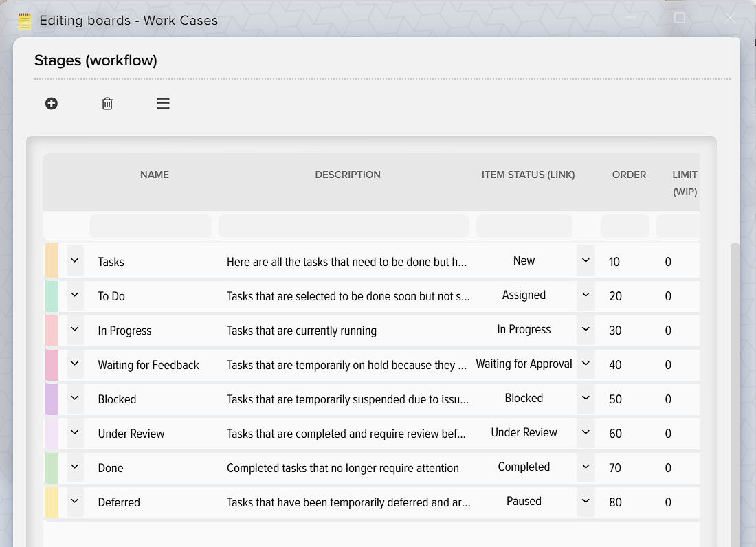Click description 'Tasks that are currently running'
Screen dimensions: 756x547
[x=302, y=331]
